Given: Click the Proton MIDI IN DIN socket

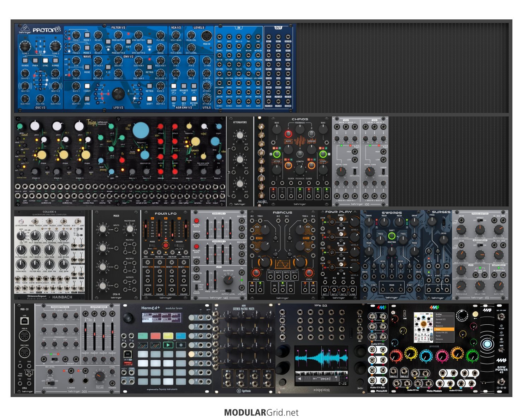Looking at the screenshot, I should pyautogui.click(x=207, y=36).
